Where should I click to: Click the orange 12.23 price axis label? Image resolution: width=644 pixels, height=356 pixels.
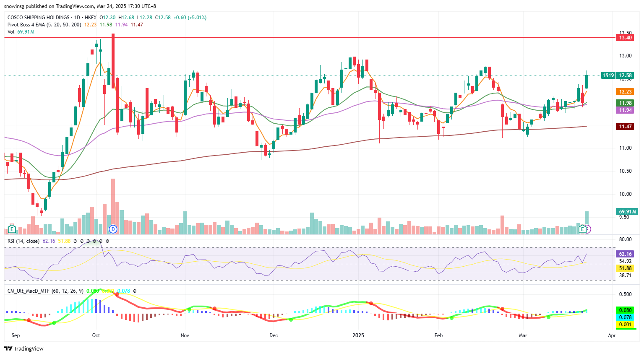pyautogui.click(x=625, y=92)
